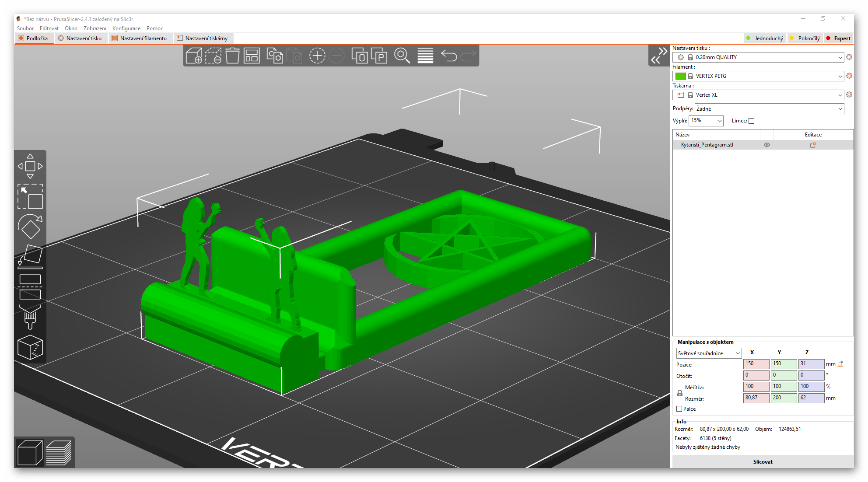Open the Soubor menu
The height and width of the screenshot is (482, 868).
(25, 28)
